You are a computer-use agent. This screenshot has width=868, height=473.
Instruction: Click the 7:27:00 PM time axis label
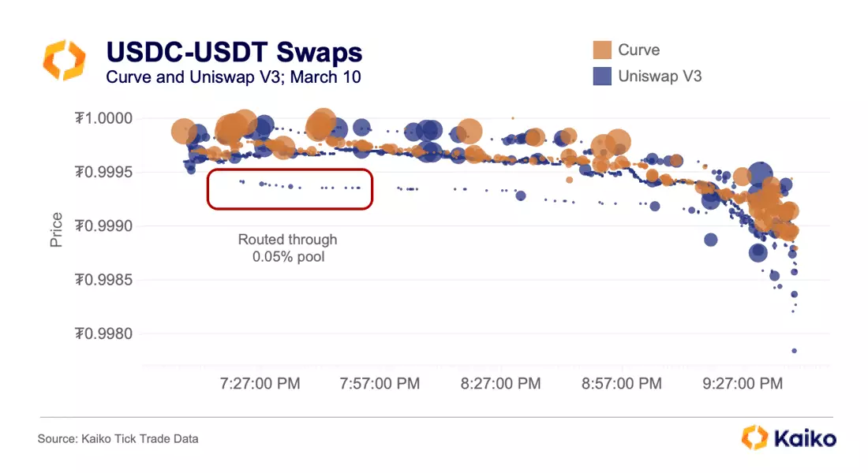(260, 383)
